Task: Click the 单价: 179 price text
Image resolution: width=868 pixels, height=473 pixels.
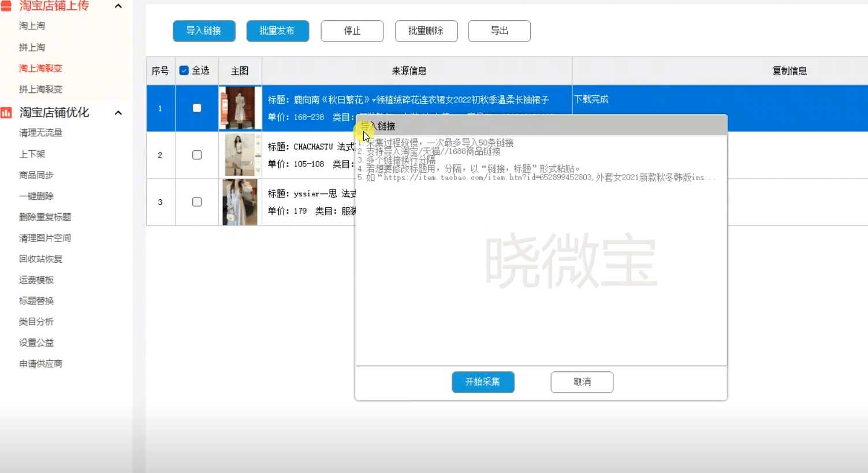Action: coord(287,211)
